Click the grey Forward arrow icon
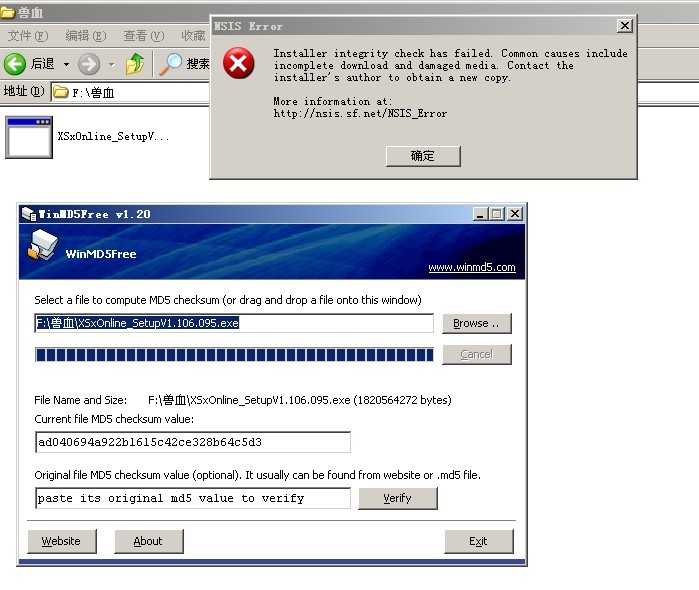The width and height of the screenshot is (699, 590). click(89, 64)
